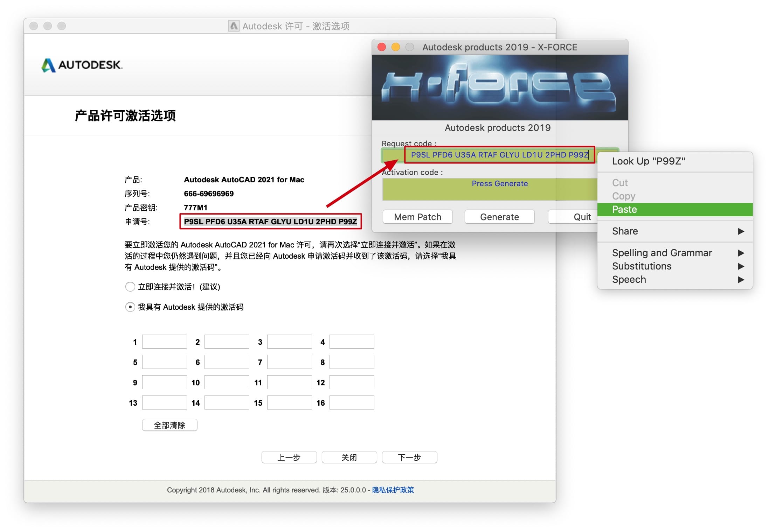Image resolution: width=769 pixels, height=532 pixels.
Task: Select 'I have an activation code' radio option
Action: click(x=130, y=307)
